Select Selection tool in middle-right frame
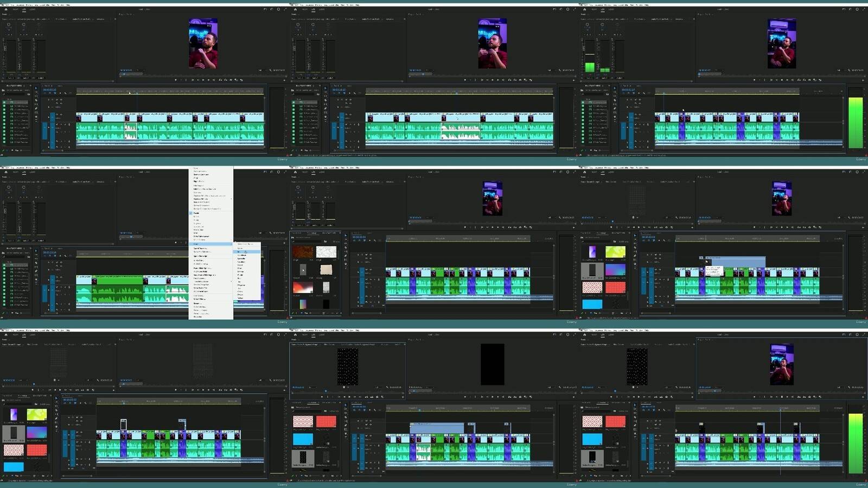 coord(635,235)
